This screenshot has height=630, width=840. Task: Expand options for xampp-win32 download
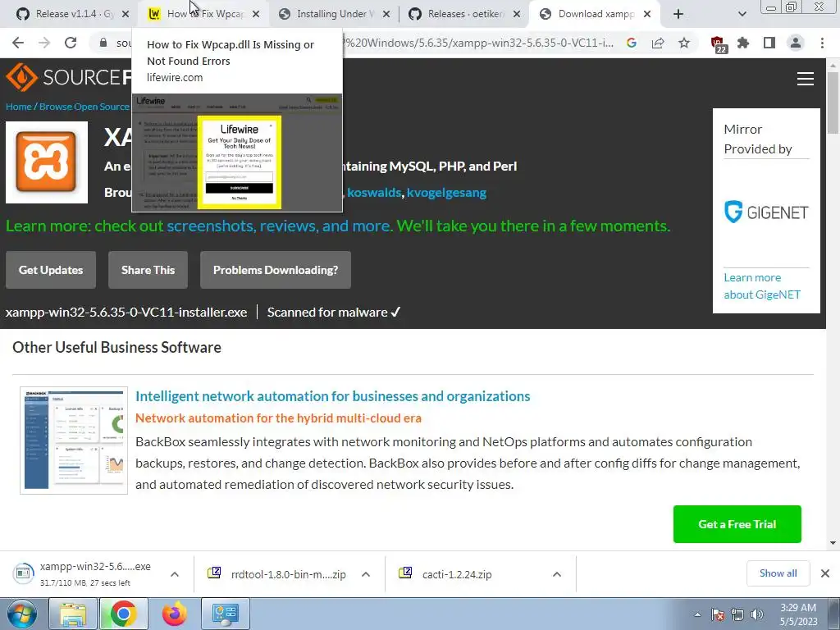click(x=175, y=574)
